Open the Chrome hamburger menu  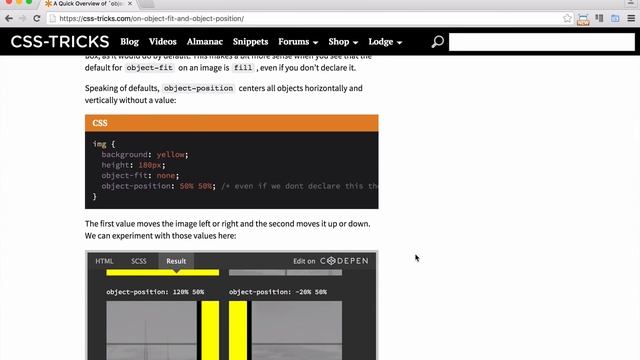(x=631, y=18)
